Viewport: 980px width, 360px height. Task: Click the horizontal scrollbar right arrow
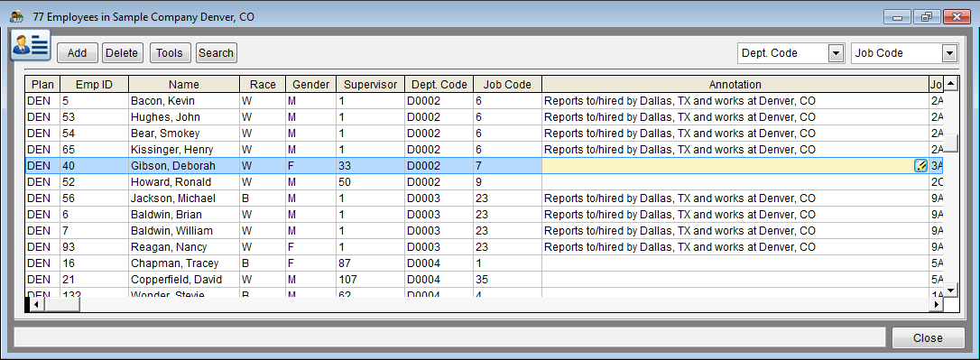[x=936, y=304]
